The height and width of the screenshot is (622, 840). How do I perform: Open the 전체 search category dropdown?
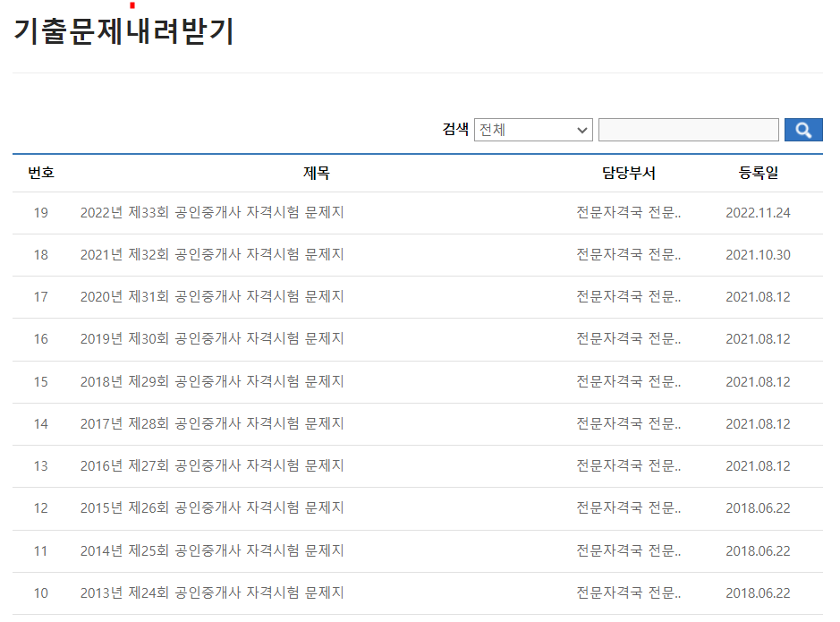click(533, 130)
